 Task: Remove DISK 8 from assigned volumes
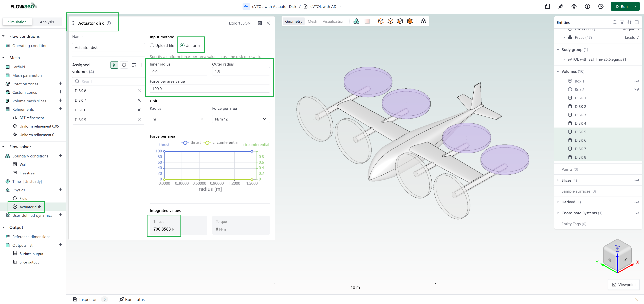(139, 91)
